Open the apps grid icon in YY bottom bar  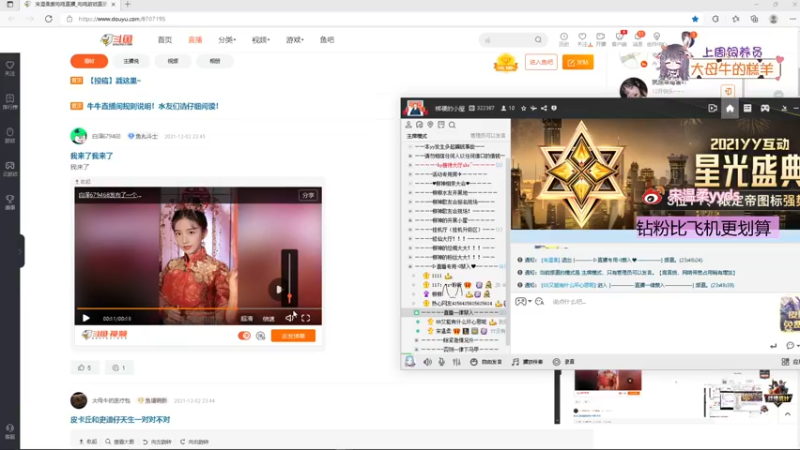pyautogui.click(x=785, y=362)
